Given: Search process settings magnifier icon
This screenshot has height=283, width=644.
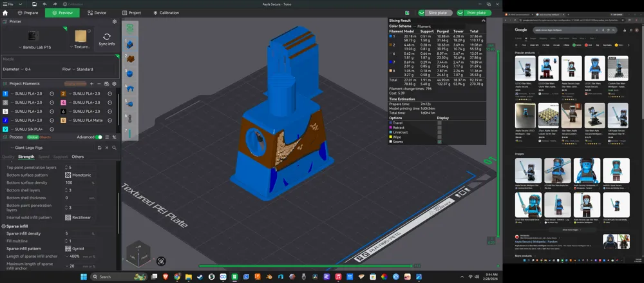Looking at the screenshot, I should pos(114,148).
